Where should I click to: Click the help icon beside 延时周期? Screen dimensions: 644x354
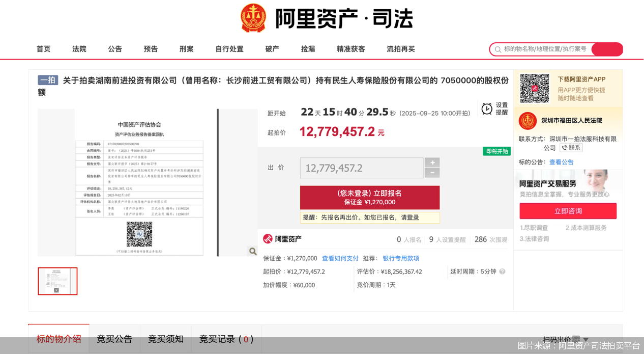[502, 272]
